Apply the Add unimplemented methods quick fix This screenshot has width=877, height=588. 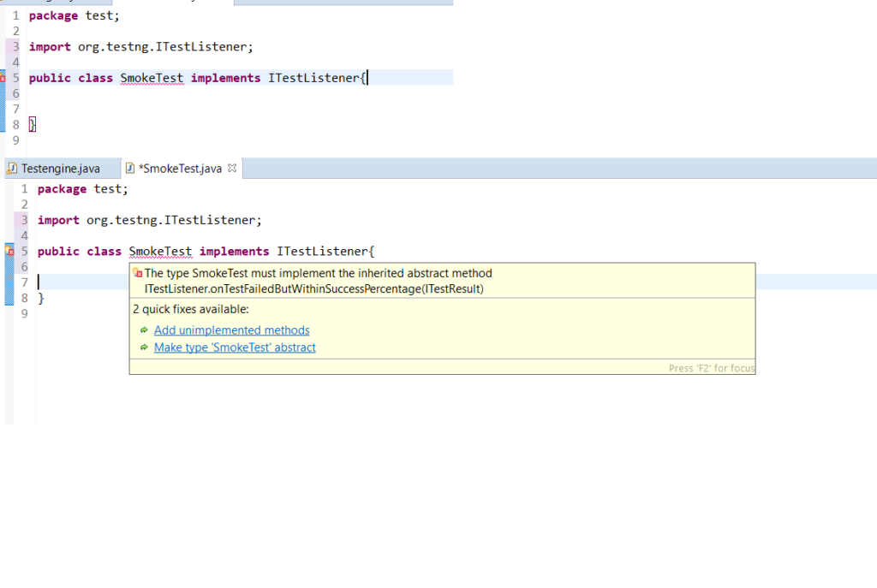231,330
